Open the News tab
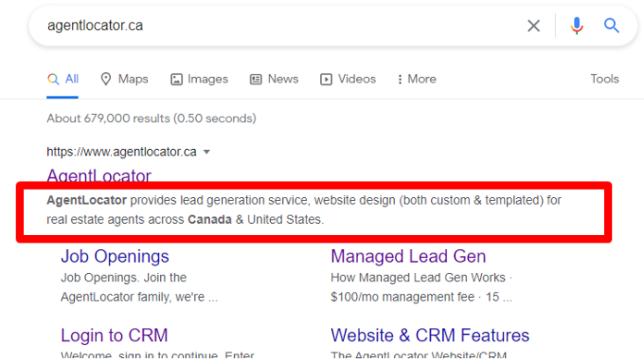644x363 pixels. [274, 79]
